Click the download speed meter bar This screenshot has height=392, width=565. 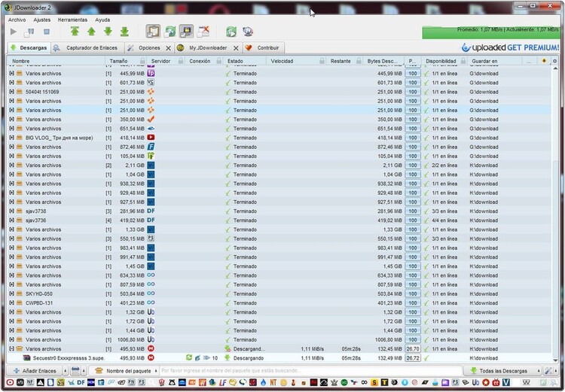point(493,32)
